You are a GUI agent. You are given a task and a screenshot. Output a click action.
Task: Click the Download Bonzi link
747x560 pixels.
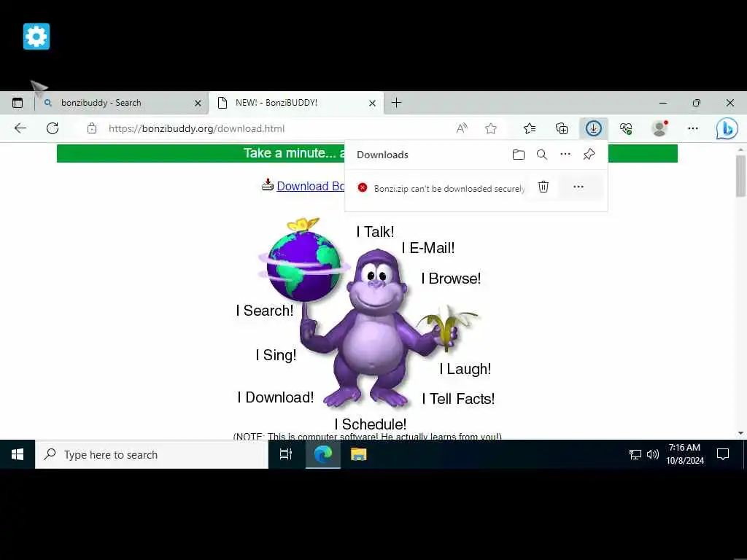(311, 186)
